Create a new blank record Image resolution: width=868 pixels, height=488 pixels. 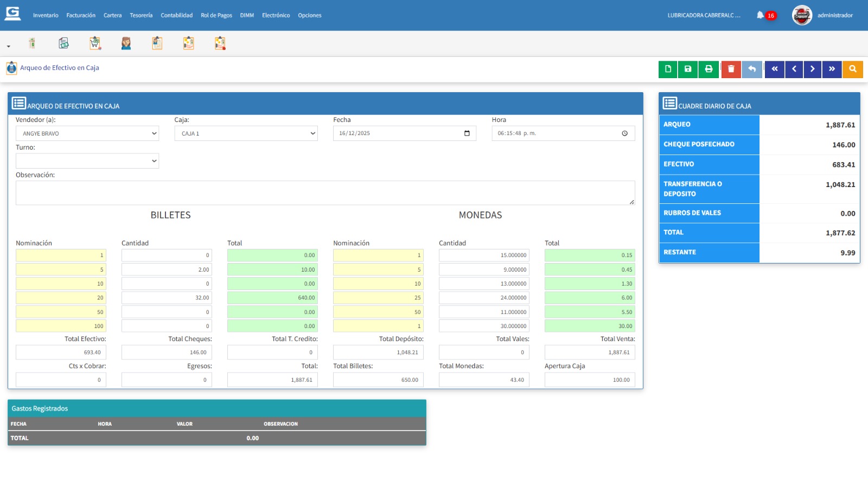click(668, 69)
